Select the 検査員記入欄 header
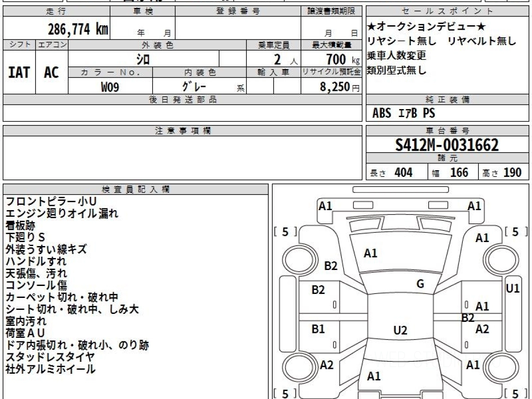Image resolution: width=532 pixels, height=399 pixels. pos(136,189)
